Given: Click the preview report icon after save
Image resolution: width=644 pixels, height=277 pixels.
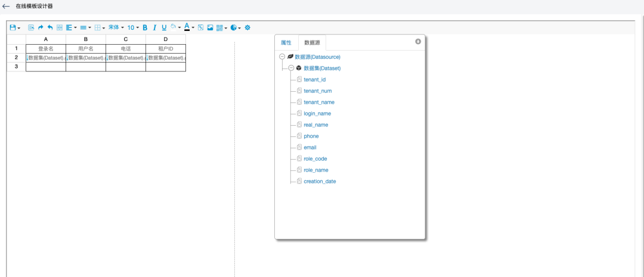Looking at the screenshot, I should point(31,27).
